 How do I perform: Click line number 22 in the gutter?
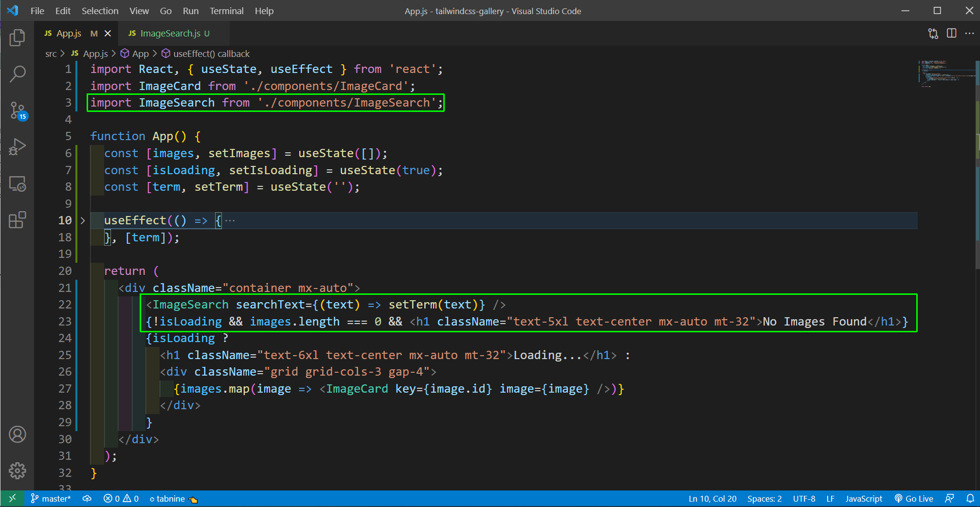point(65,305)
